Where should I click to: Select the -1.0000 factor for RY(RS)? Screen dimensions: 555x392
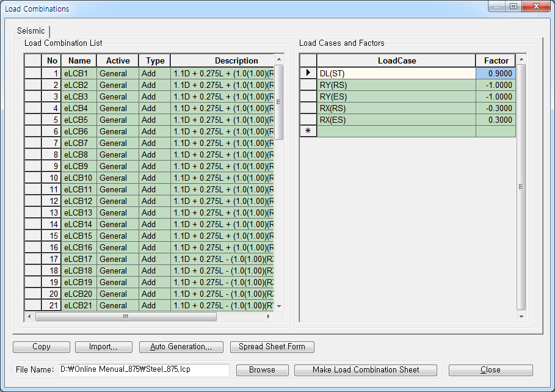496,85
